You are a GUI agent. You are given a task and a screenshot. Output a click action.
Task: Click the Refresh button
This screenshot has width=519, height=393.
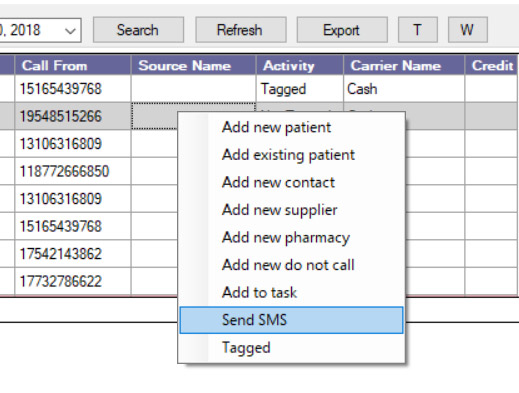pyautogui.click(x=240, y=30)
